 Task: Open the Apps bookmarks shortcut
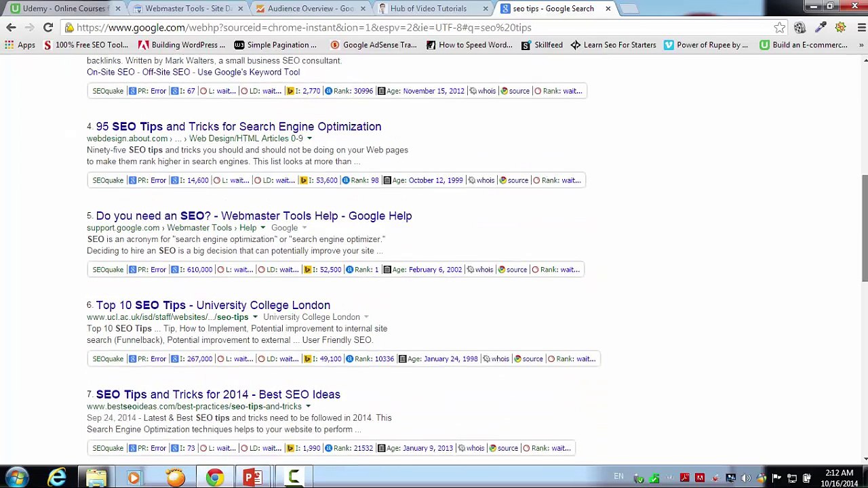[x=20, y=45]
